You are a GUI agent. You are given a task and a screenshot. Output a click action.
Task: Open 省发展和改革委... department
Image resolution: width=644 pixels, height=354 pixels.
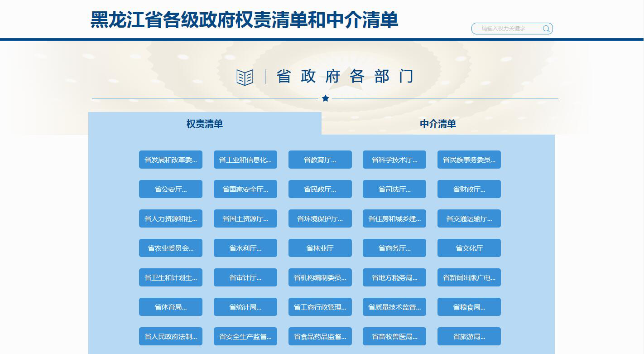tap(171, 160)
